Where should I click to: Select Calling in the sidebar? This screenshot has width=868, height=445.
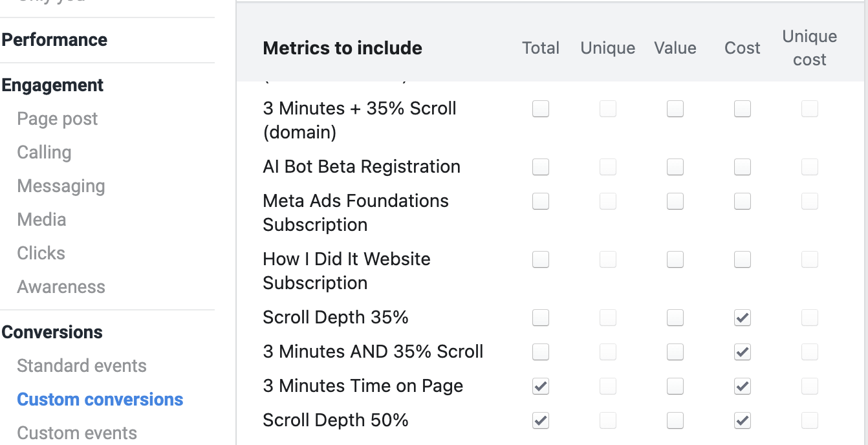pos(44,153)
